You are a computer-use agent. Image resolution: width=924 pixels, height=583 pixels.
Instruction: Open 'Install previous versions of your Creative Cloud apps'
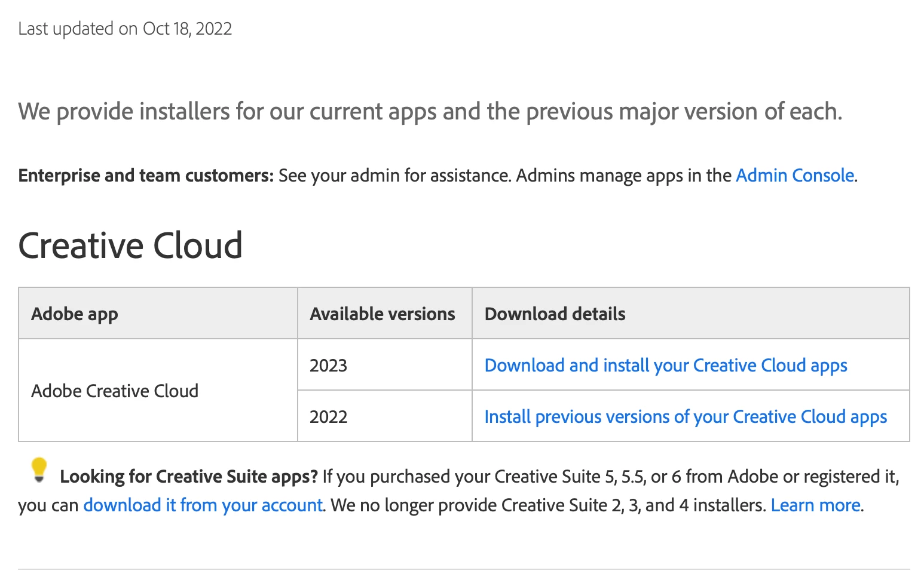click(x=685, y=417)
